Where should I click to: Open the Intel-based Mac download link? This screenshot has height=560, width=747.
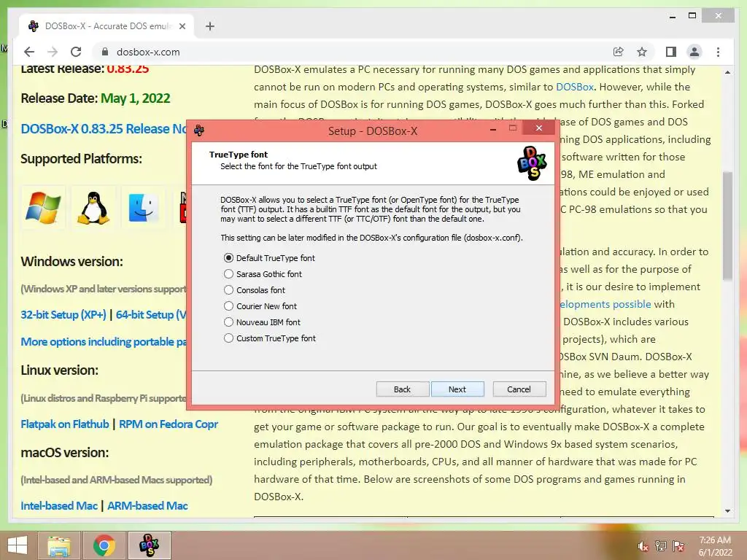59,506
